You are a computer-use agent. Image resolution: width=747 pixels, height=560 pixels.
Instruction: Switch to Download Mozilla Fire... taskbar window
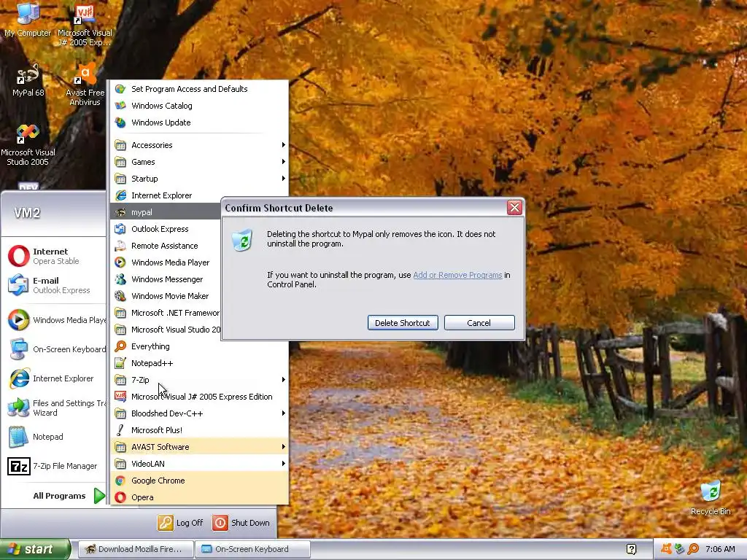(135, 549)
